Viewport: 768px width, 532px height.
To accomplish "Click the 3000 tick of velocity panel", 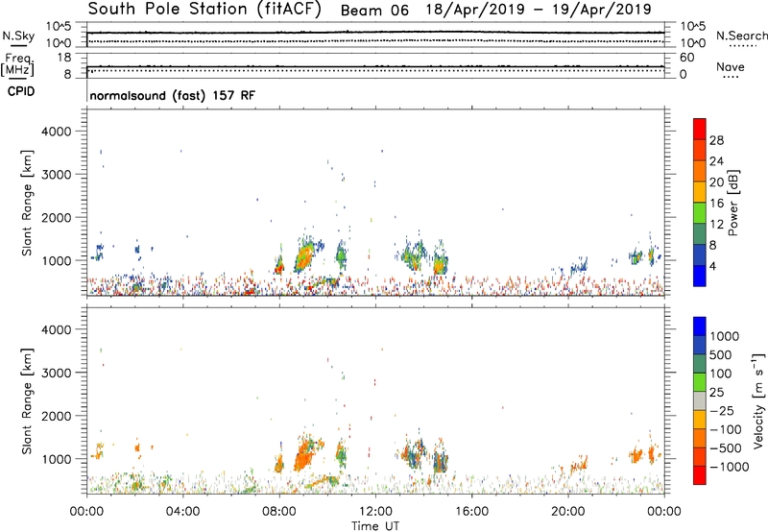I will coord(56,373).
